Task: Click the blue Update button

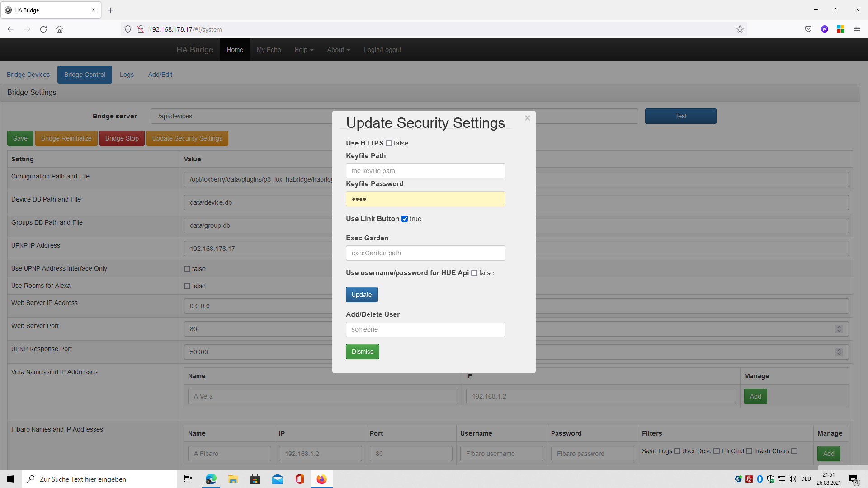Action: click(x=362, y=295)
